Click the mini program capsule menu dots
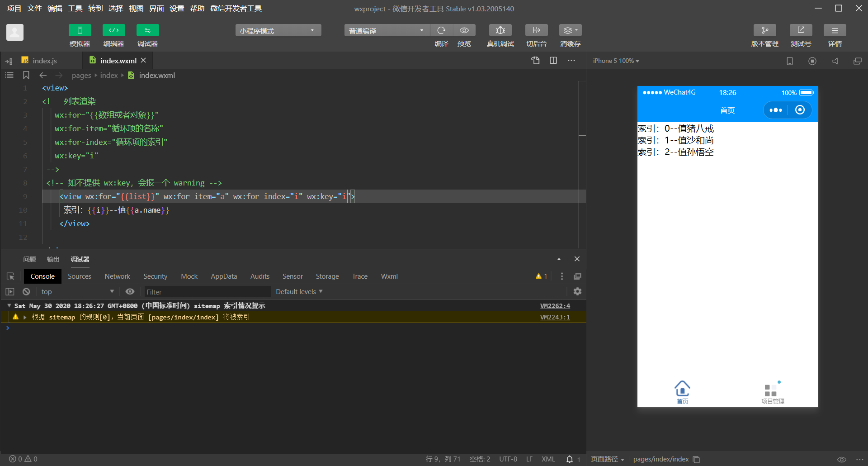 (776, 110)
